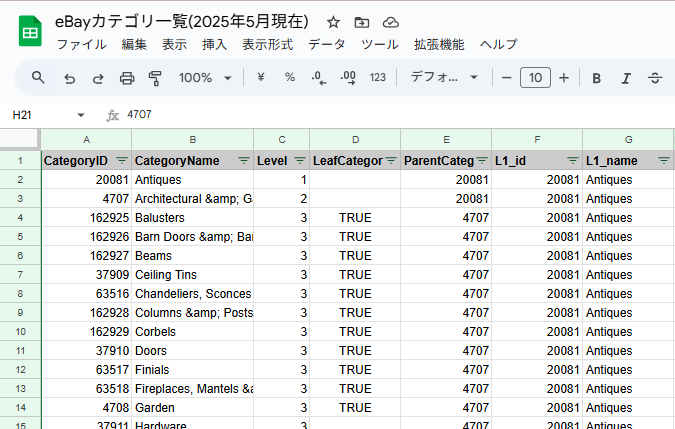Viewport: 675px width, 429px height.
Task: Open the name box dropdown arrow
Action: click(81, 115)
